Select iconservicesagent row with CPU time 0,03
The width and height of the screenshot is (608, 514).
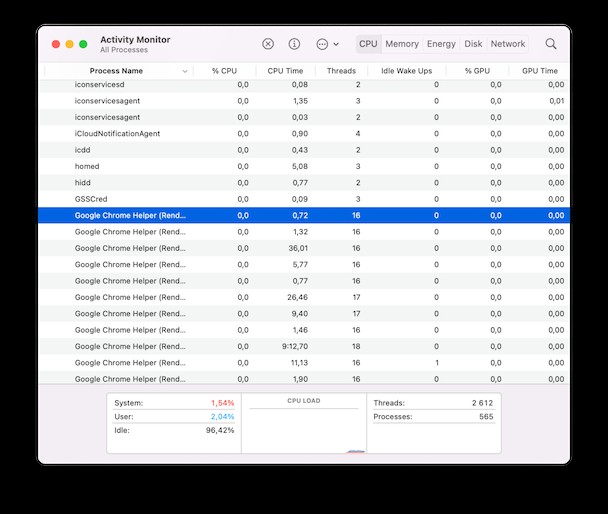[304, 117]
